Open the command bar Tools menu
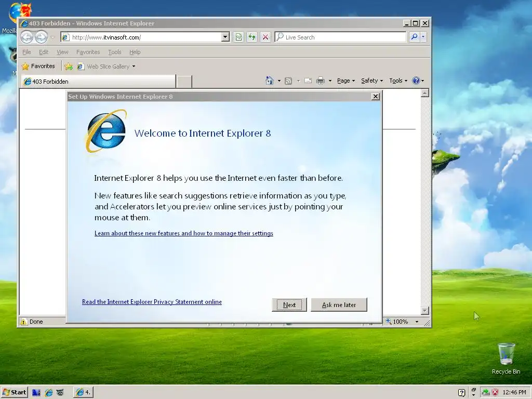Screen dimensions: 532x399 (x=398, y=81)
